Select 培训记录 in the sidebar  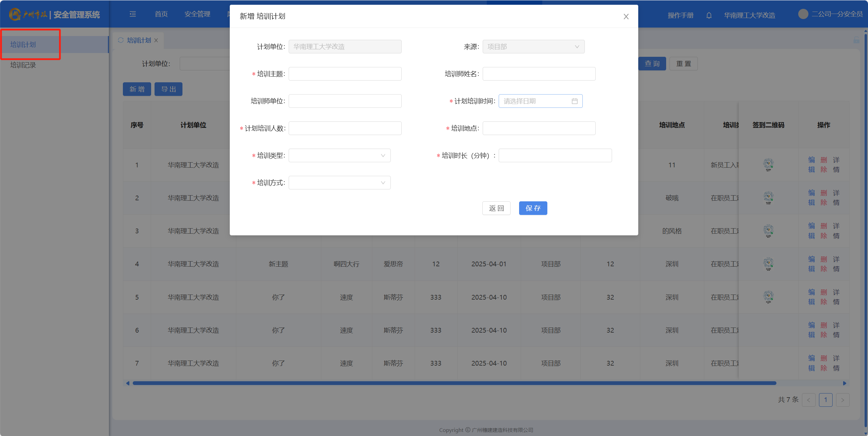(23, 65)
